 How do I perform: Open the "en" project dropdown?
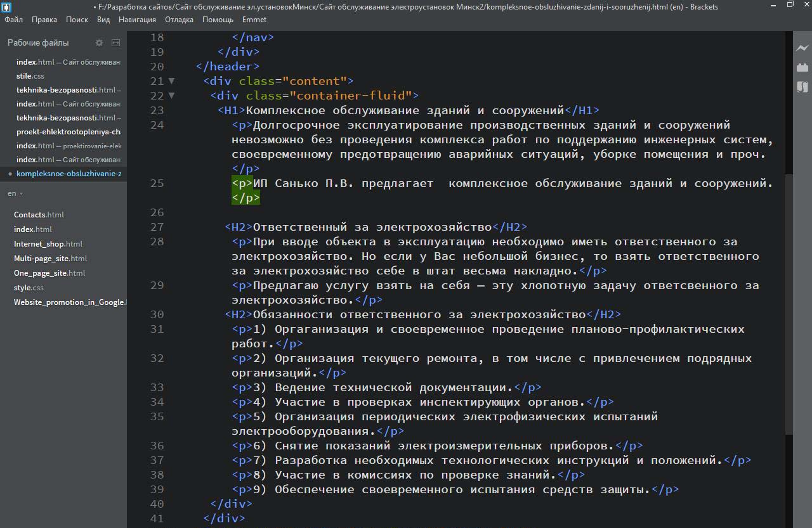coord(15,193)
